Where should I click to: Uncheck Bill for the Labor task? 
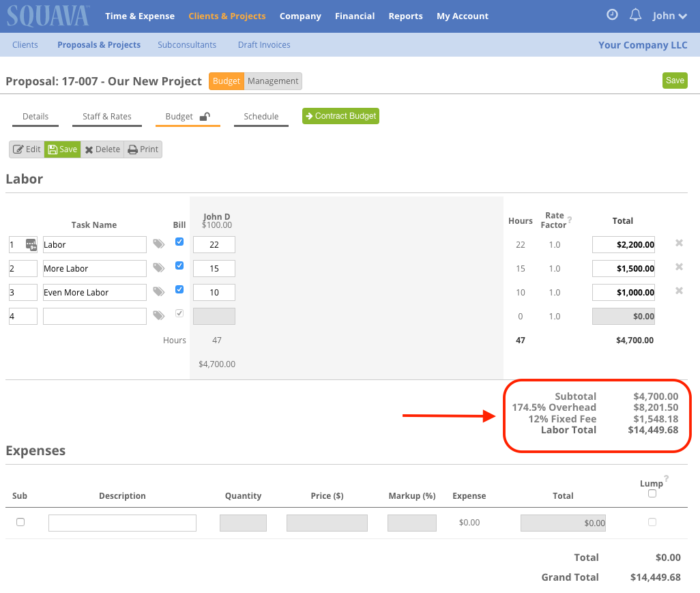tap(179, 242)
